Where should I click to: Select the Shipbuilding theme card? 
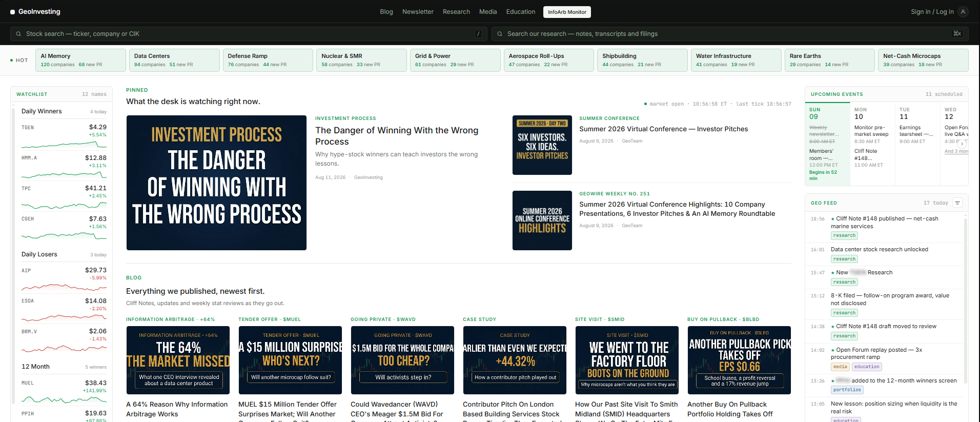(642, 60)
